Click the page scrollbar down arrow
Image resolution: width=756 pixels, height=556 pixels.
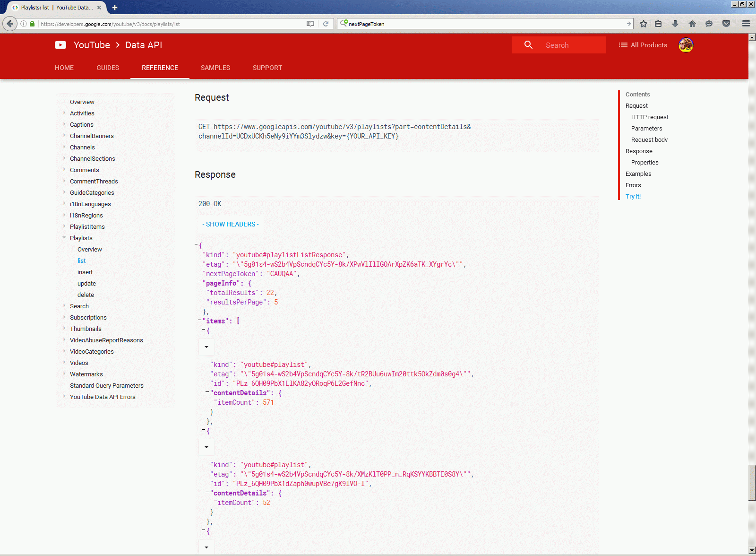752,551
